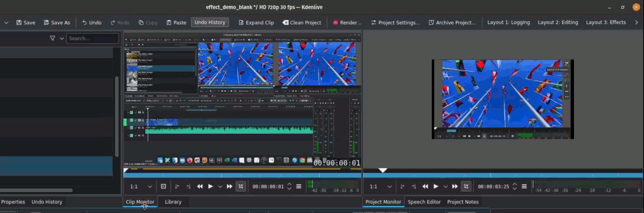Open clip monitor play options dropdown arrow
The height and width of the screenshot is (213, 644).
[x=220, y=186]
